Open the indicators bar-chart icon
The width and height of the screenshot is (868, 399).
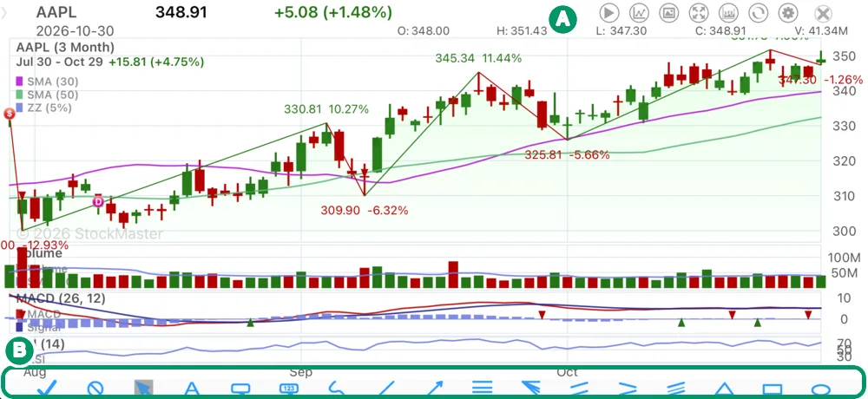728,12
